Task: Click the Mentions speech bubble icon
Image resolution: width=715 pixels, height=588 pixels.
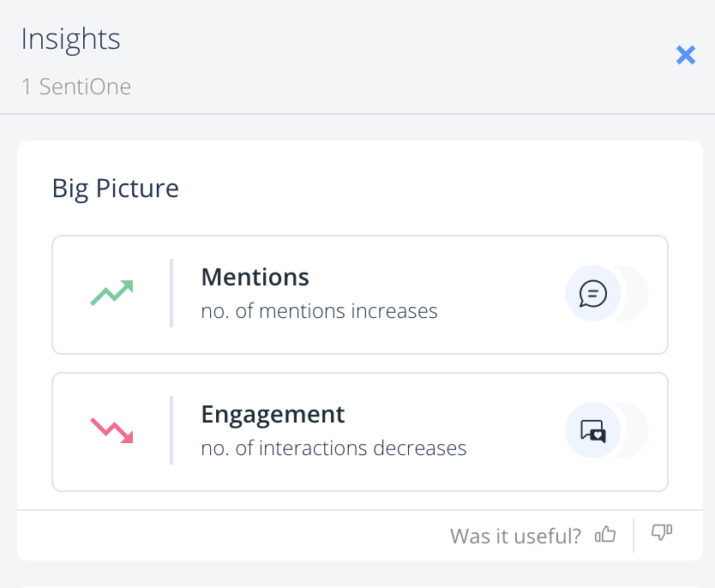Action: pyautogui.click(x=592, y=293)
